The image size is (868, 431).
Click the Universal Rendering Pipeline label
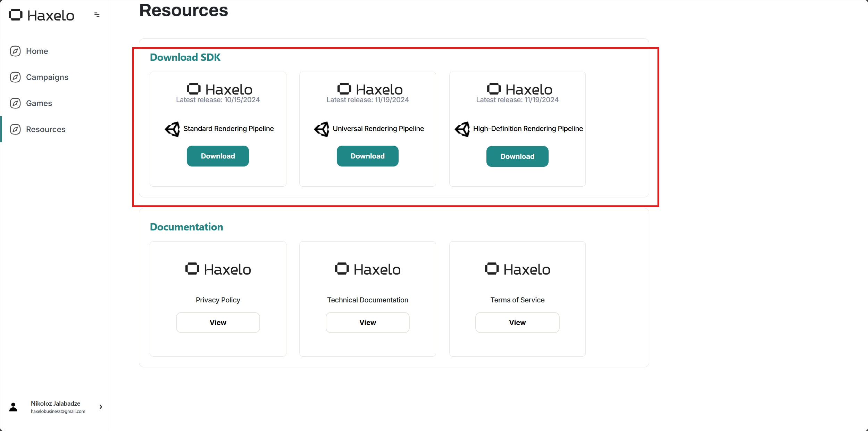378,129
